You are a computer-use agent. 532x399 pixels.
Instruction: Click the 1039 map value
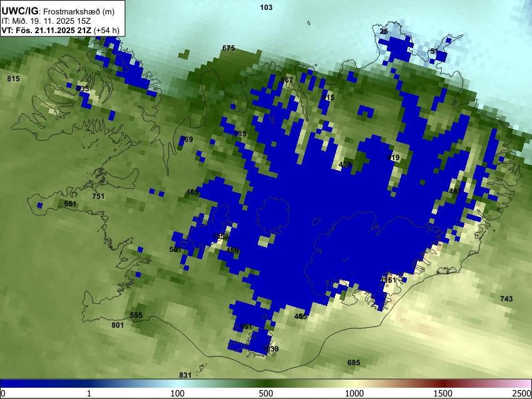(271, 349)
